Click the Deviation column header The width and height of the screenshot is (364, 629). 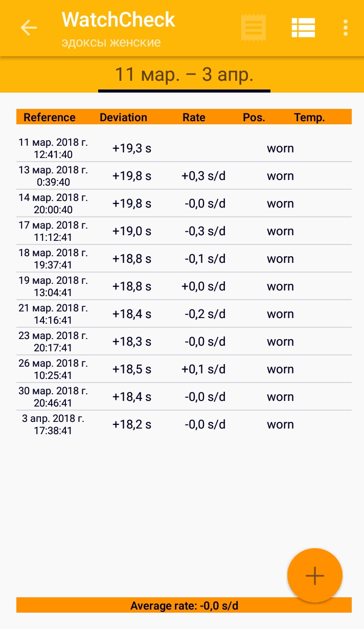[x=123, y=117]
